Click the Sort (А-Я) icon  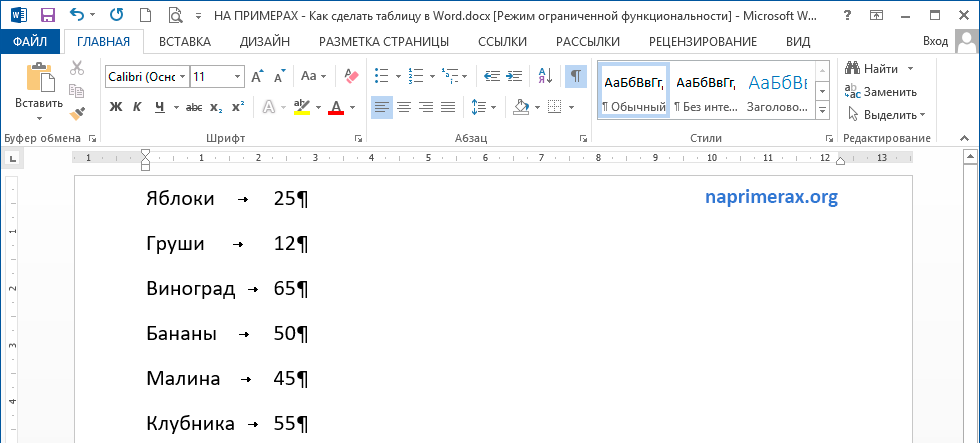point(545,76)
